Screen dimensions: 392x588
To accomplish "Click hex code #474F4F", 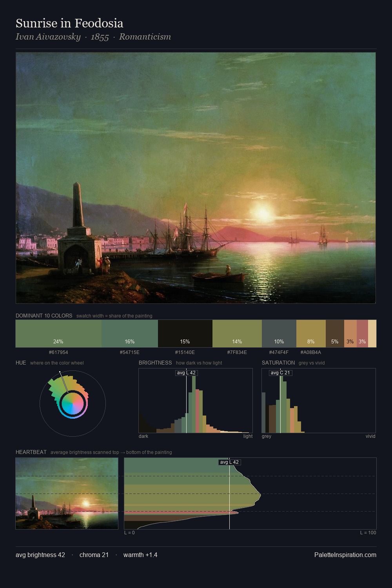I will (279, 352).
